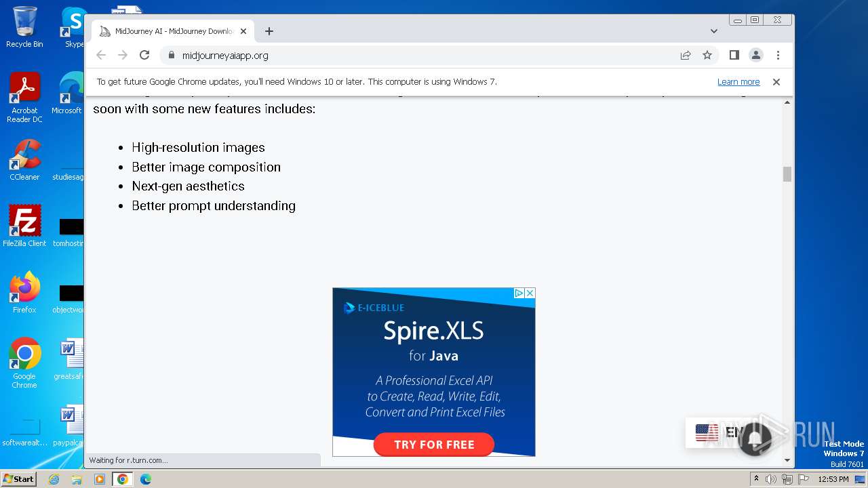Open Windows Media Player taskbar icon
The image size is (868, 488).
point(100,479)
